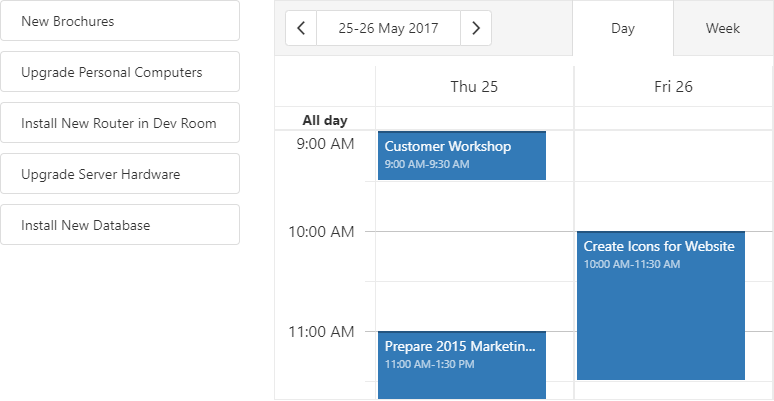Image resolution: width=774 pixels, height=401 pixels.
Task: Go to previous date range arrow
Action: click(x=301, y=28)
